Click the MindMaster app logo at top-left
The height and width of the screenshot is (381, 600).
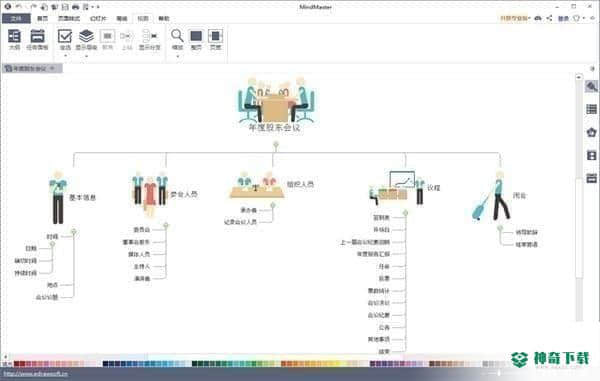(7, 7)
